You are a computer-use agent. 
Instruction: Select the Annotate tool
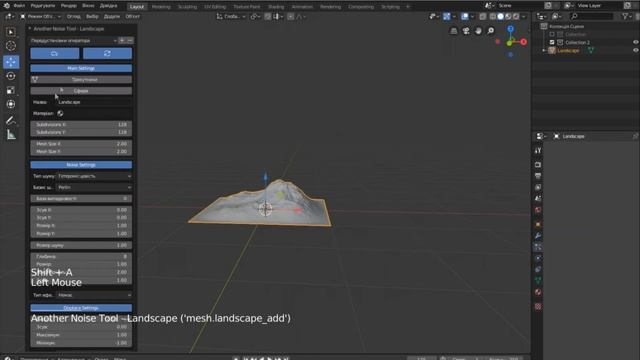(11, 120)
